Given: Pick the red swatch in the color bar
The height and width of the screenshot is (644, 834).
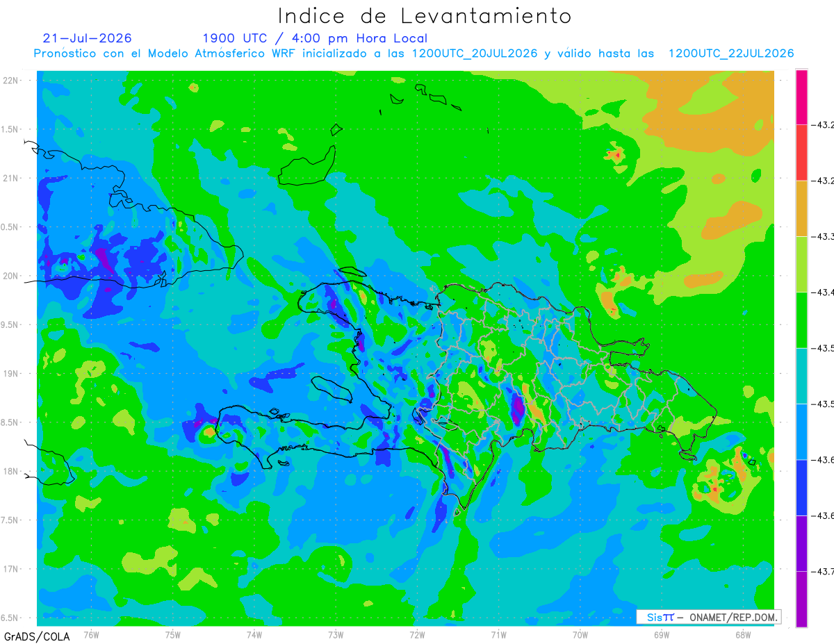Looking at the screenshot, I should (801, 153).
